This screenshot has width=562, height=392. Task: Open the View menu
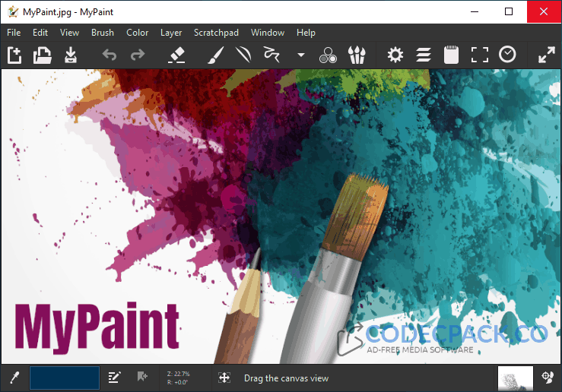tap(69, 33)
